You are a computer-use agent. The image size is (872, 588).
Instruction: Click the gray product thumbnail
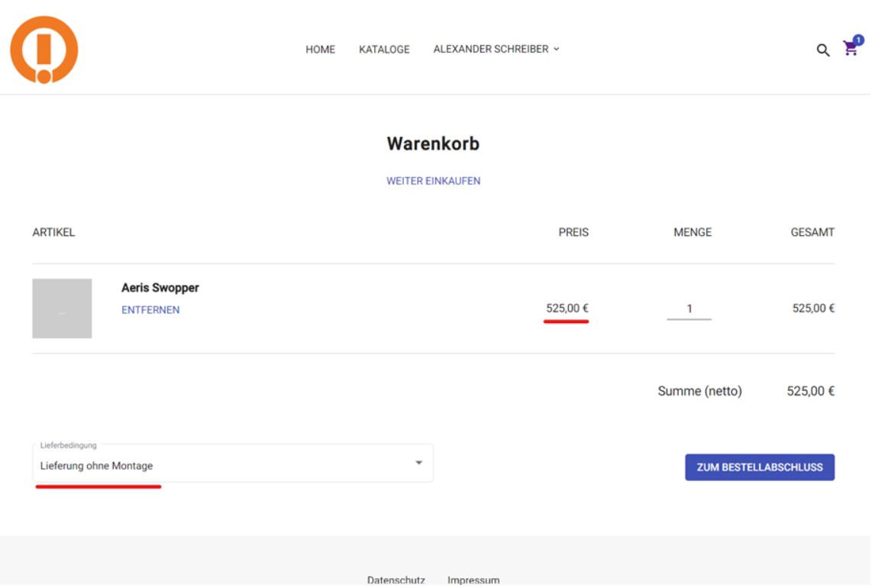point(63,309)
